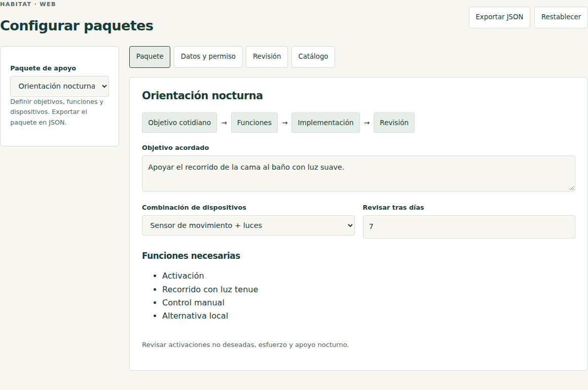The image size is (588, 390).
Task: Click the 'Revisar tras días' label
Action: [393, 208]
